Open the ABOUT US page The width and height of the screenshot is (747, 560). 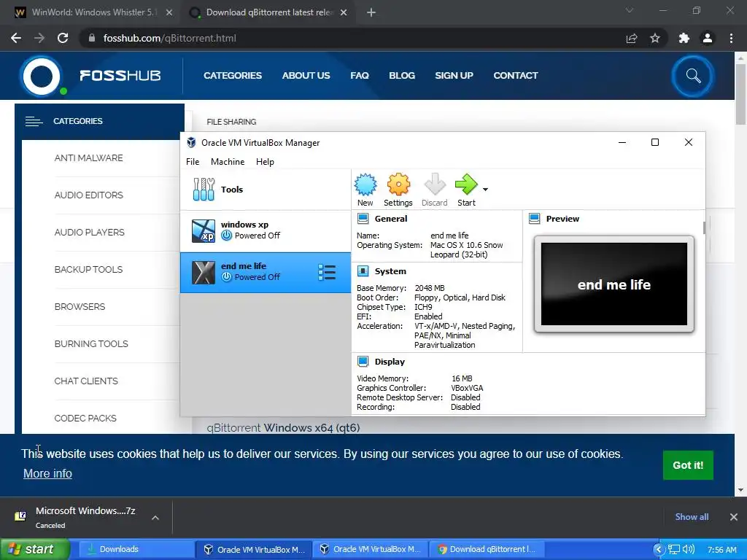[306, 75]
